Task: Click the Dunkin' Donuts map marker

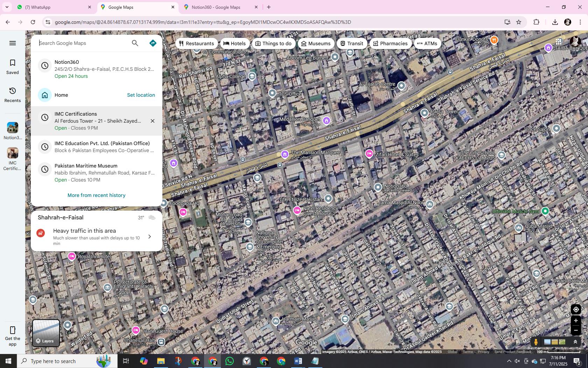Action: 494,40
